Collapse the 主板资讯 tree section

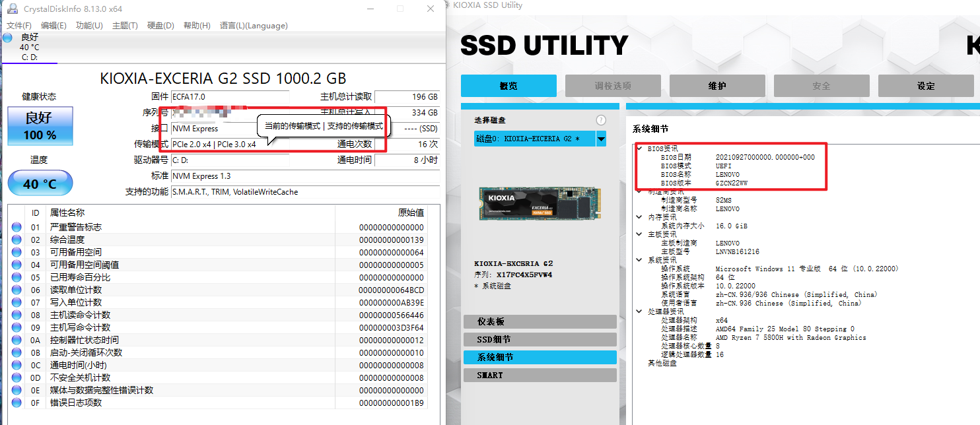pyautogui.click(x=639, y=234)
